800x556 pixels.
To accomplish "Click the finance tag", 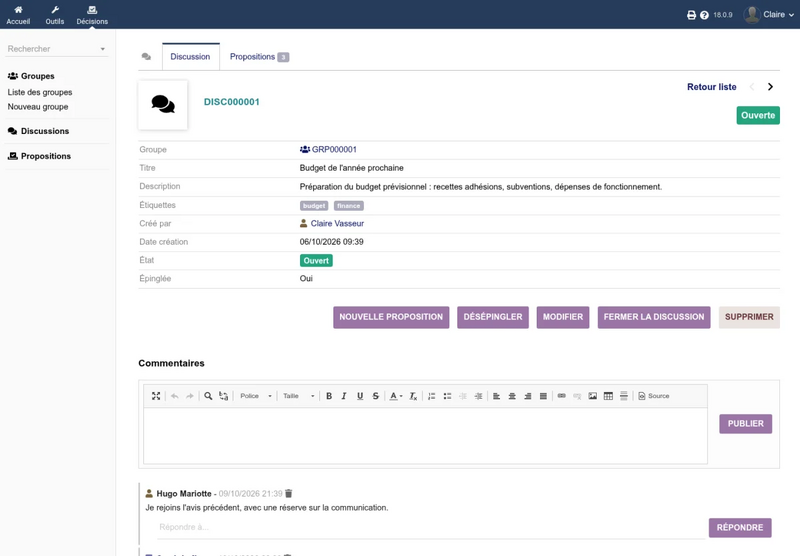I will click(348, 206).
